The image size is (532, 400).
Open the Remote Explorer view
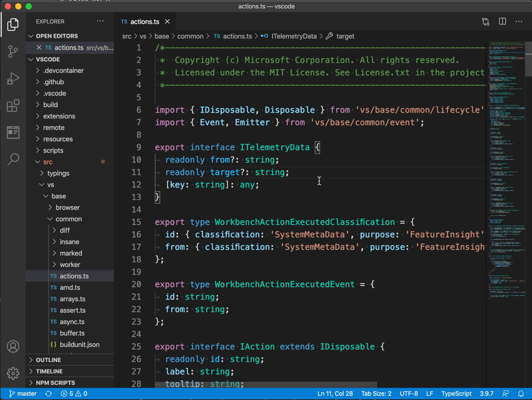pyautogui.click(x=13, y=132)
